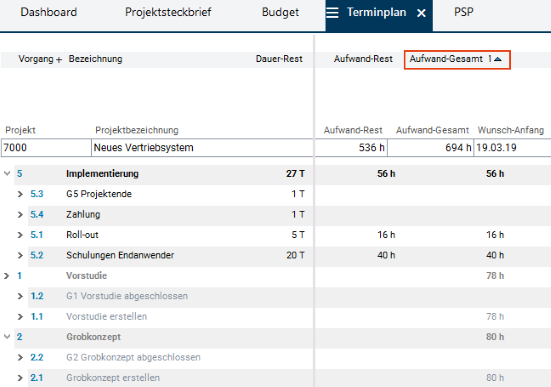This screenshot has height=387, width=551.
Task: Expand task 5.2 Schulungen Endanwender
Action: 20,255
